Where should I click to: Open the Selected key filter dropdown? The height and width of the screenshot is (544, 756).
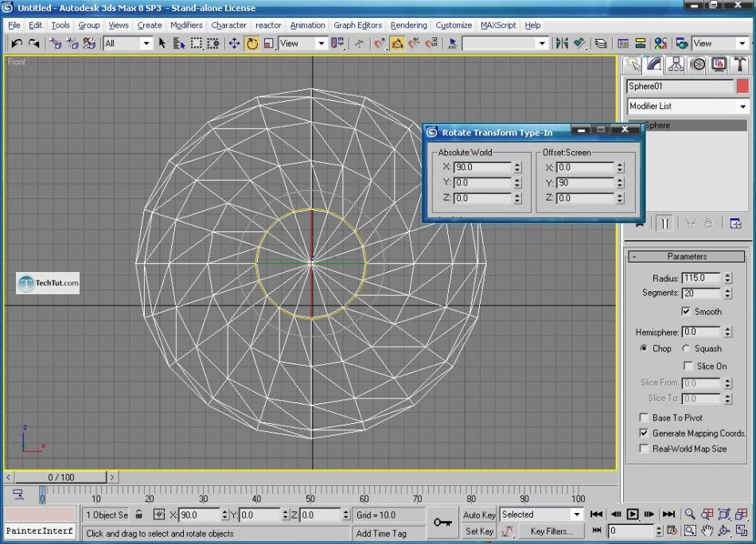(576, 515)
